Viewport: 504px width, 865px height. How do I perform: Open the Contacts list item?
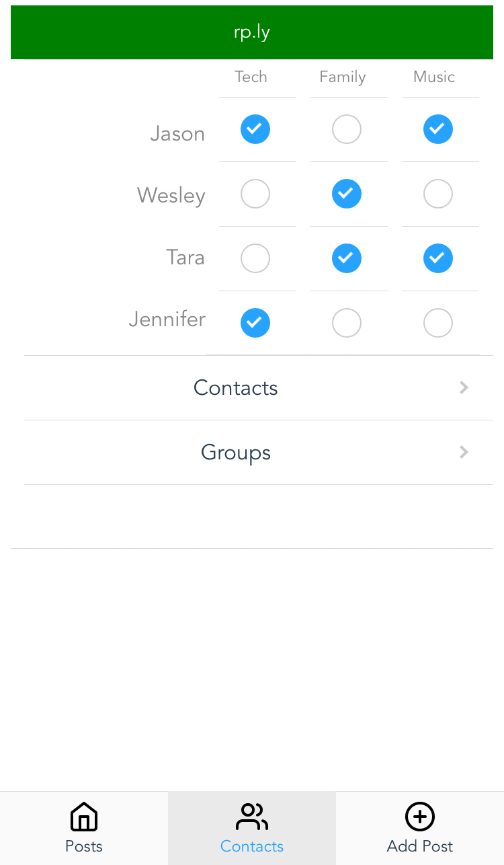236,387
